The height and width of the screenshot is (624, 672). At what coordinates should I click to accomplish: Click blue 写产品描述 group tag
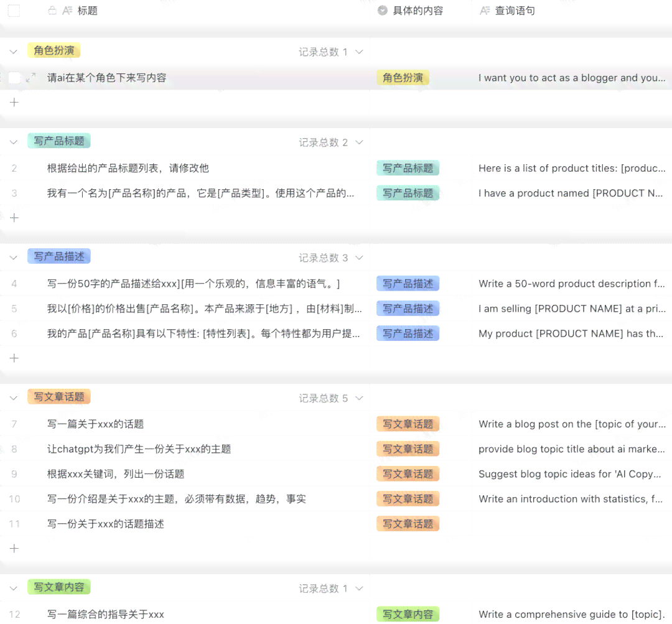pos(59,256)
